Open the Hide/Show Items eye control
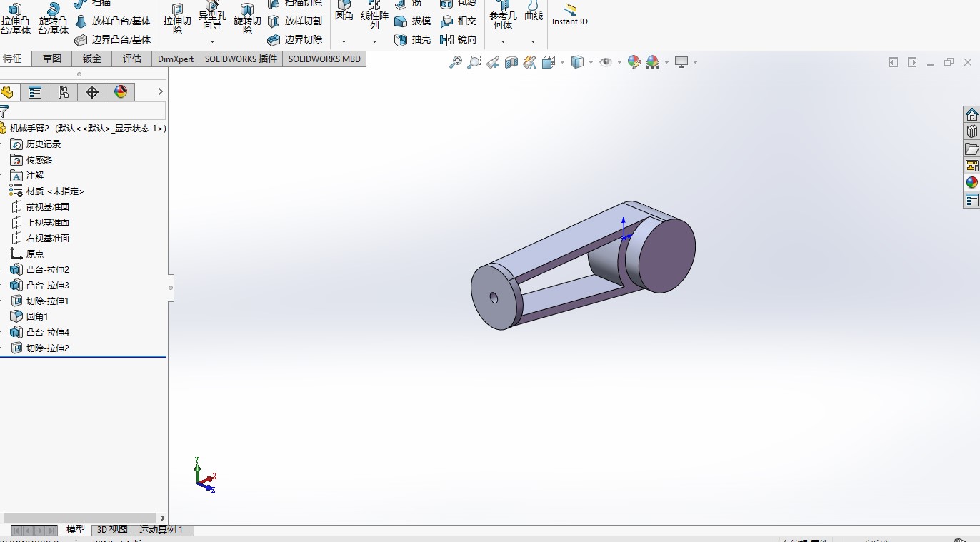The image size is (980, 542). point(605,63)
